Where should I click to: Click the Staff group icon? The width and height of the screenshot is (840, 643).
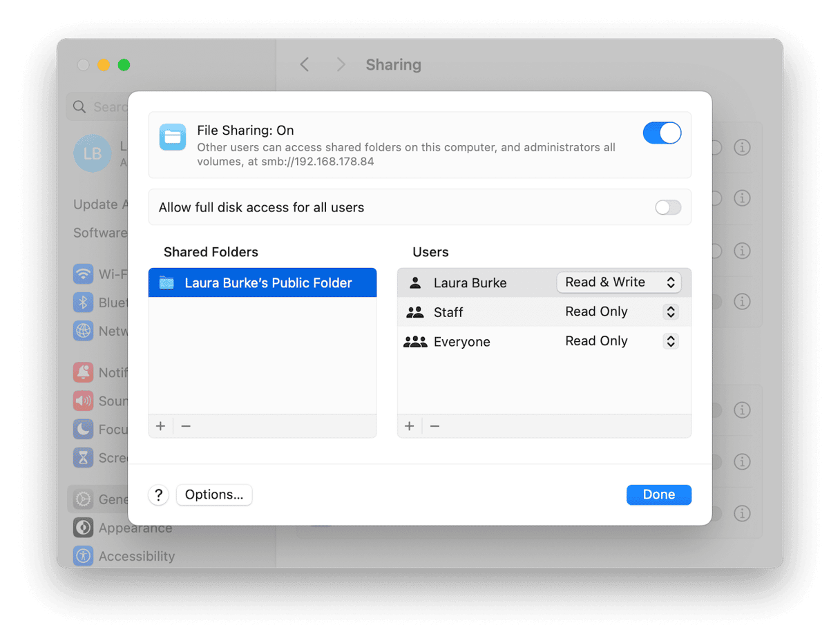tap(415, 311)
